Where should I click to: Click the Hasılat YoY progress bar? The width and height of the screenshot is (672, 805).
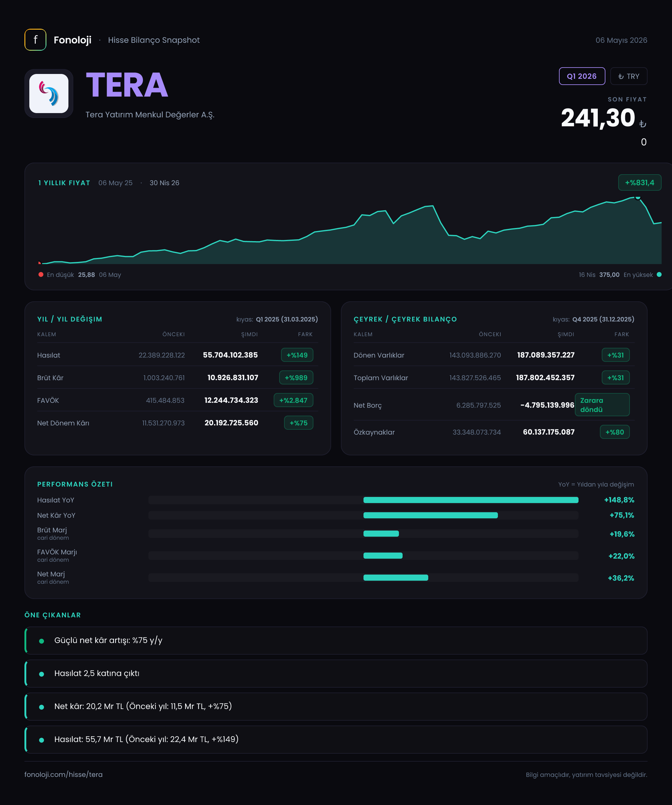point(363,500)
